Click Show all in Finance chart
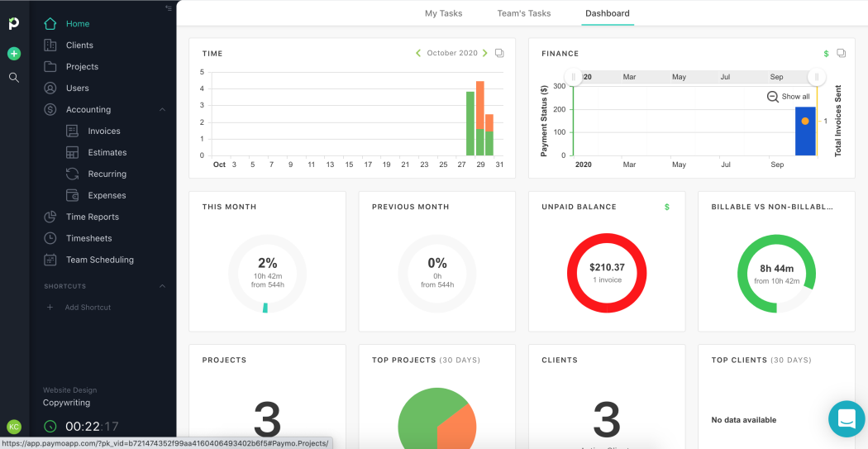Viewport: 868px width, 449px height. [788, 97]
